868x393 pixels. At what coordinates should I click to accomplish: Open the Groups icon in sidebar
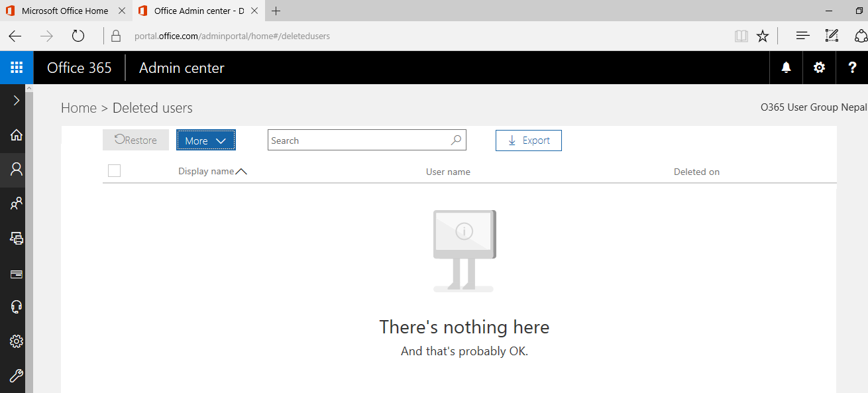17,203
